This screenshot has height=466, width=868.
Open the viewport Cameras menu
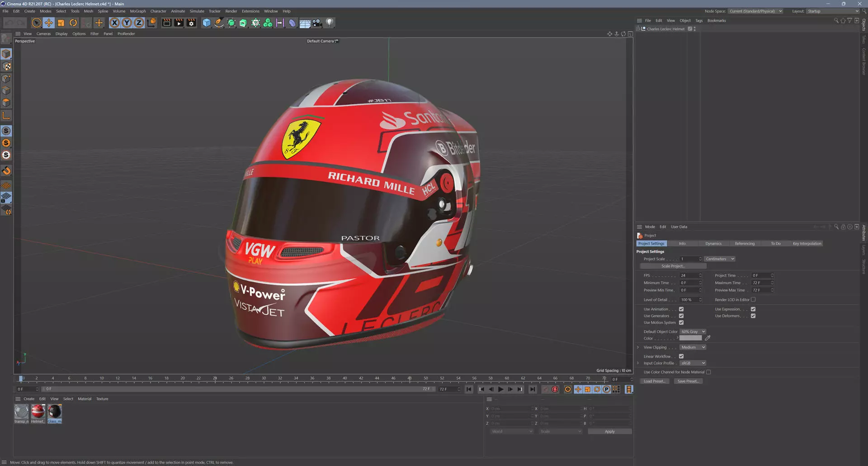point(43,34)
